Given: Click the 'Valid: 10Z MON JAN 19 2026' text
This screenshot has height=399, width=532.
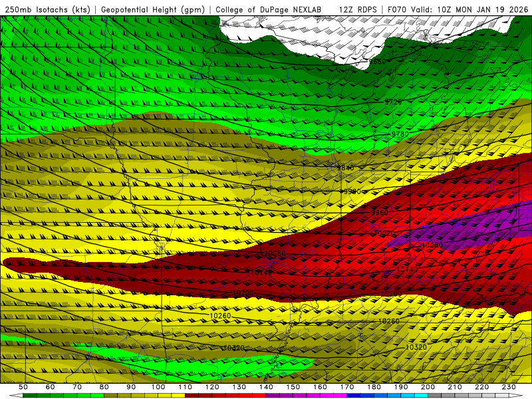Looking at the screenshot, I should tap(469, 9).
